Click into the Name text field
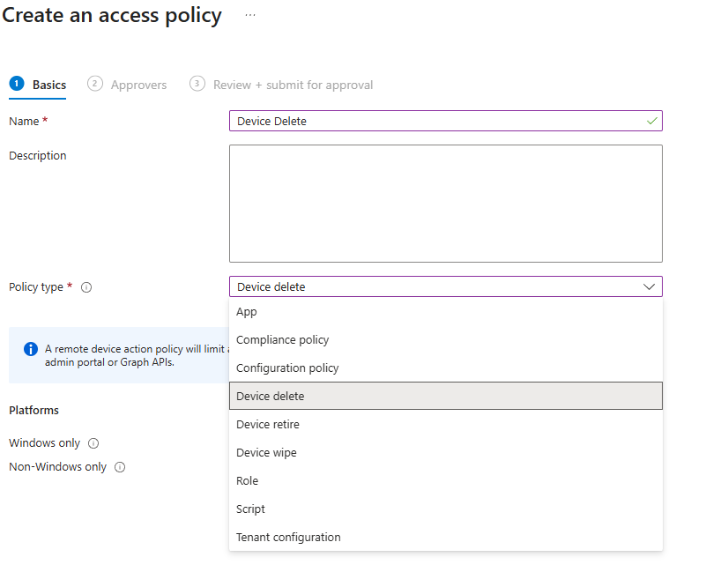Screen dimensions: 728x572 click(436, 121)
